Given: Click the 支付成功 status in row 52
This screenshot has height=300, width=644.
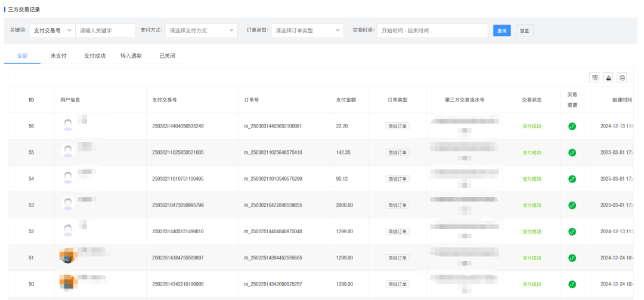Looking at the screenshot, I should pos(532,231).
